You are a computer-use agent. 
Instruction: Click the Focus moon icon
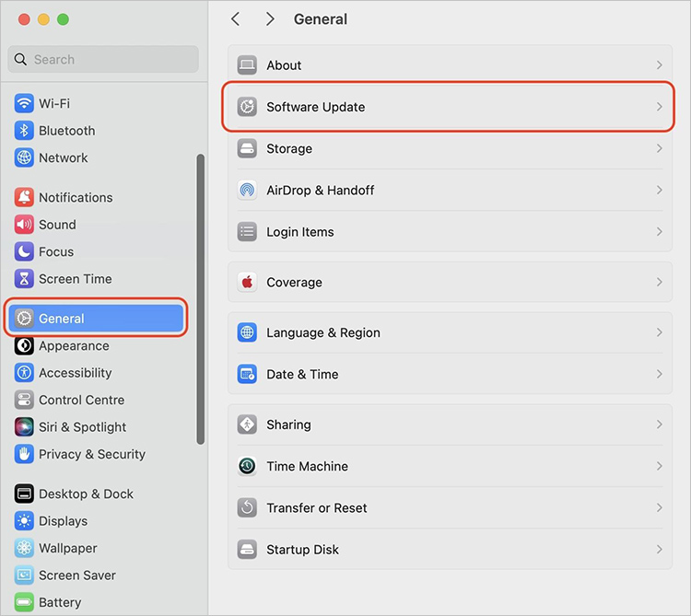pos(24,251)
